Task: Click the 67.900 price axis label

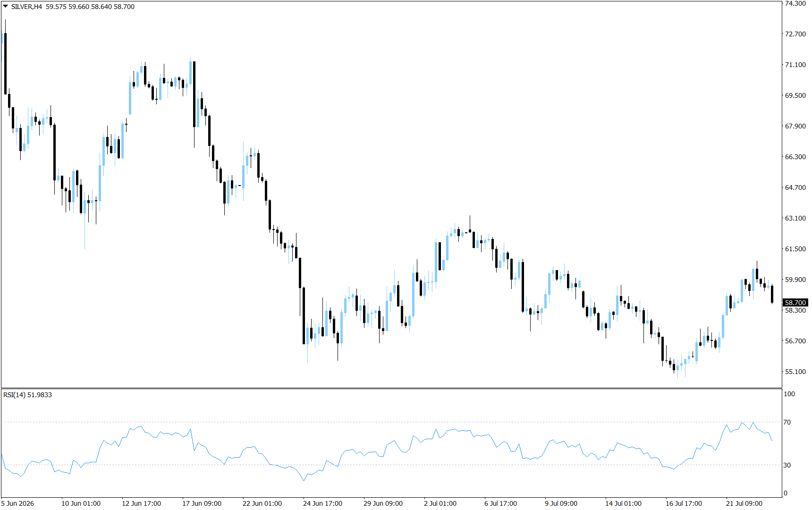Action: [x=795, y=126]
